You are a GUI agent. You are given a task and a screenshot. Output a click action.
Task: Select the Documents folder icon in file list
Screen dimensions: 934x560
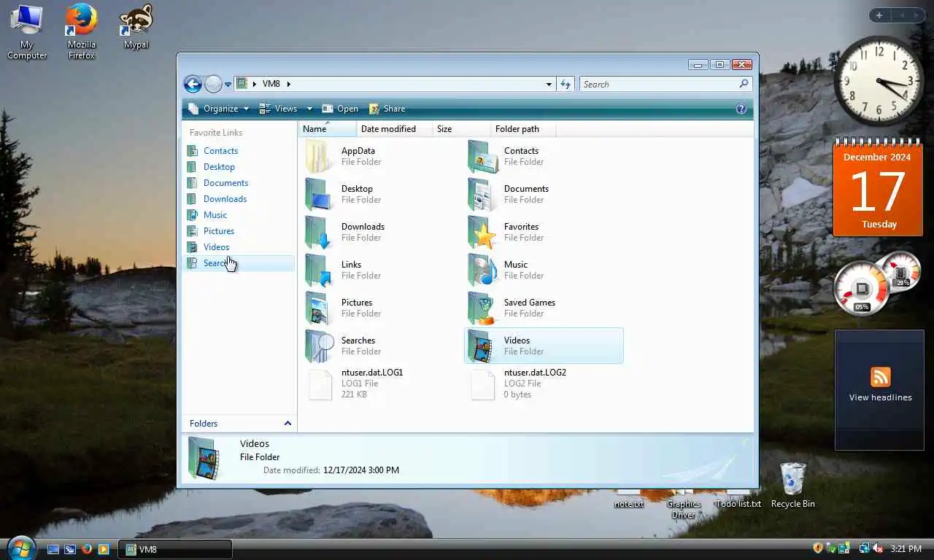pyautogui.click(x=482, y=194)
